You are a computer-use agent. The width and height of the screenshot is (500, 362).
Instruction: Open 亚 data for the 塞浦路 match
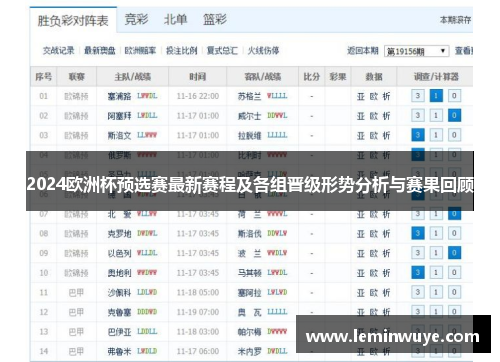361,96
